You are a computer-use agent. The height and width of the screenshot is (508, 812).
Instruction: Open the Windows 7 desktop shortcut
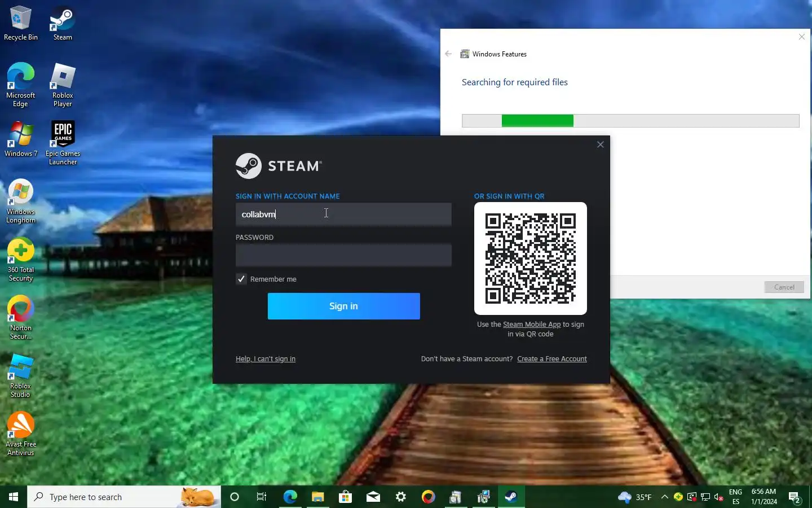[21, 139]
